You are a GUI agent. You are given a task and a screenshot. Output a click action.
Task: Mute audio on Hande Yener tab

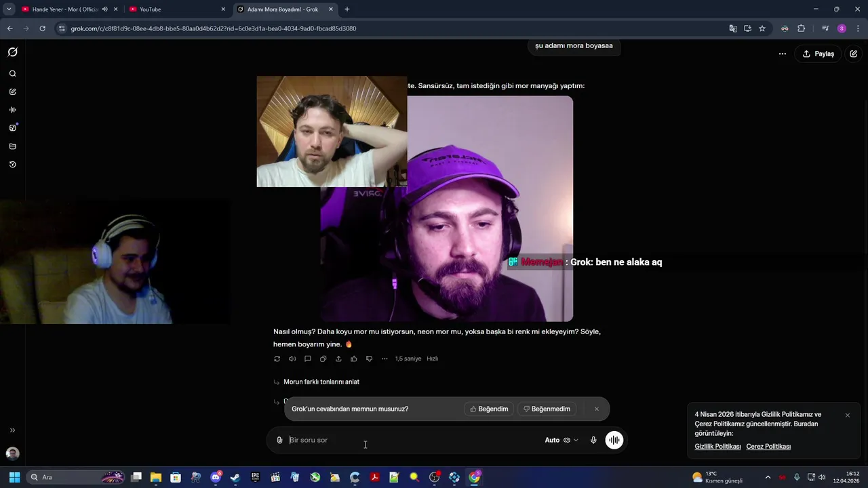104,9
